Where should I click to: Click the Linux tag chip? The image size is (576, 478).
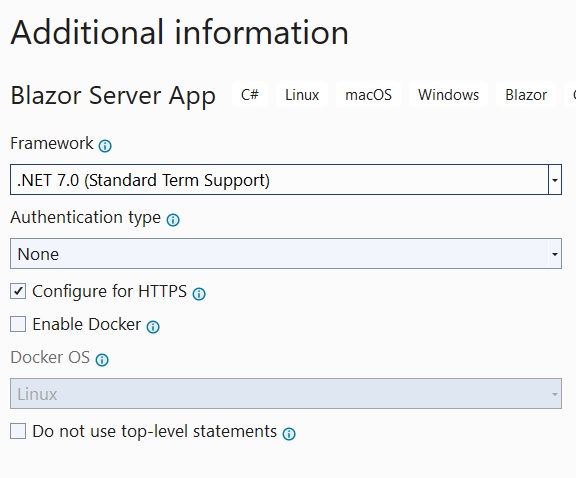pos(302,95)
